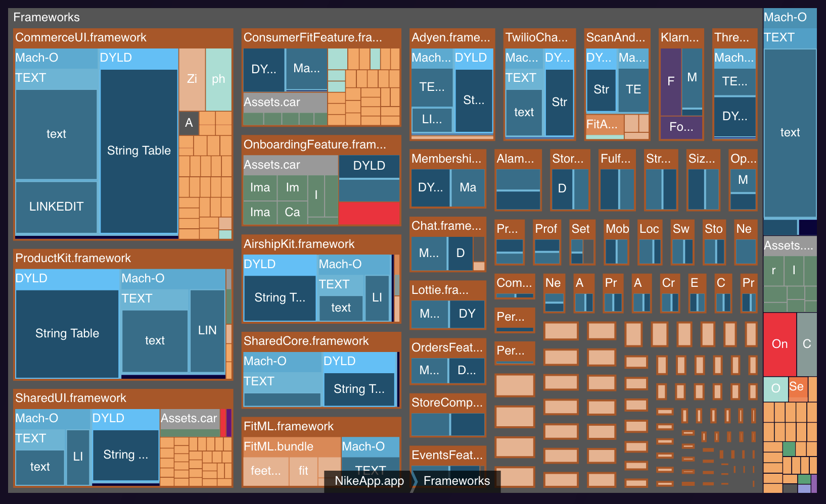Click the DYLD block in OnboardingFeature framework

click(x=369, y=166)
